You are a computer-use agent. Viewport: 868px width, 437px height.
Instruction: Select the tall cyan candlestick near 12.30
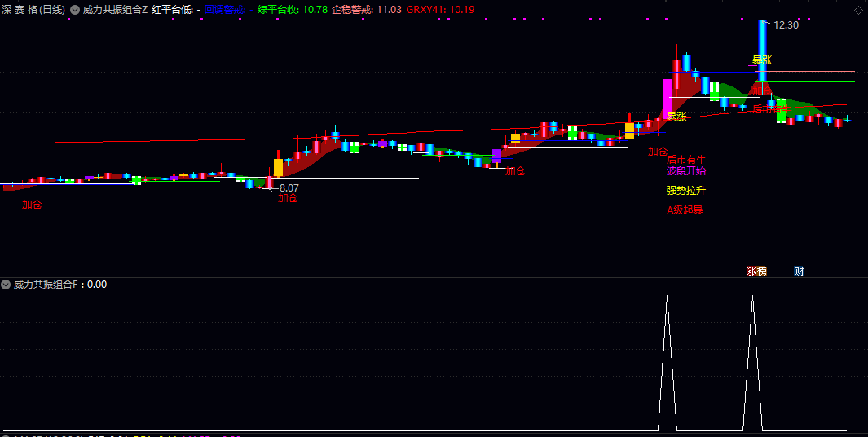pos(762,51)
